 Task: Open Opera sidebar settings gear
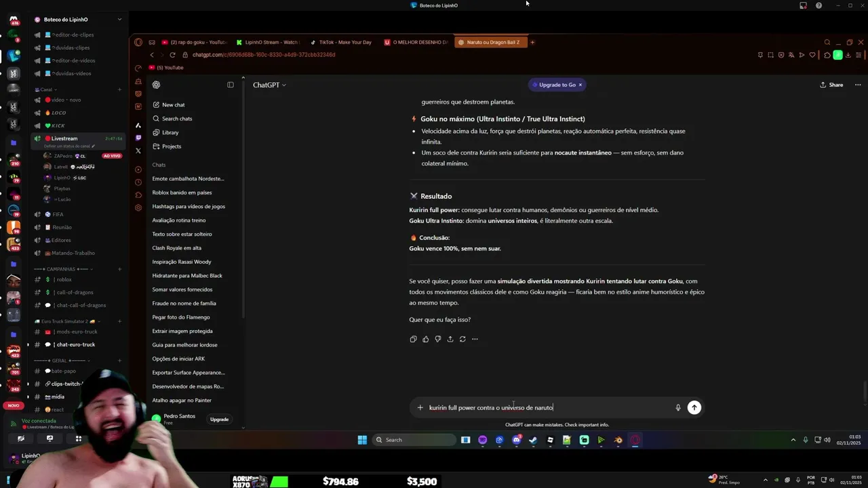(x=138, y=207)
